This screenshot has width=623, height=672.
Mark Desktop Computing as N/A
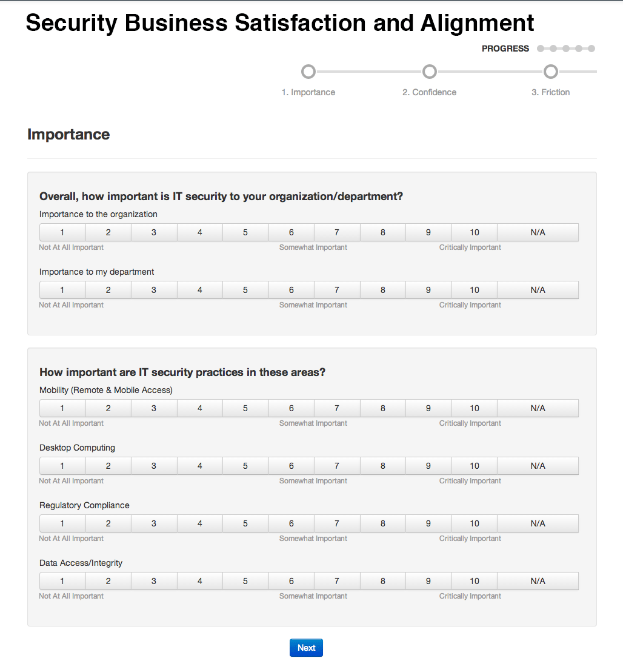[538, 466]
